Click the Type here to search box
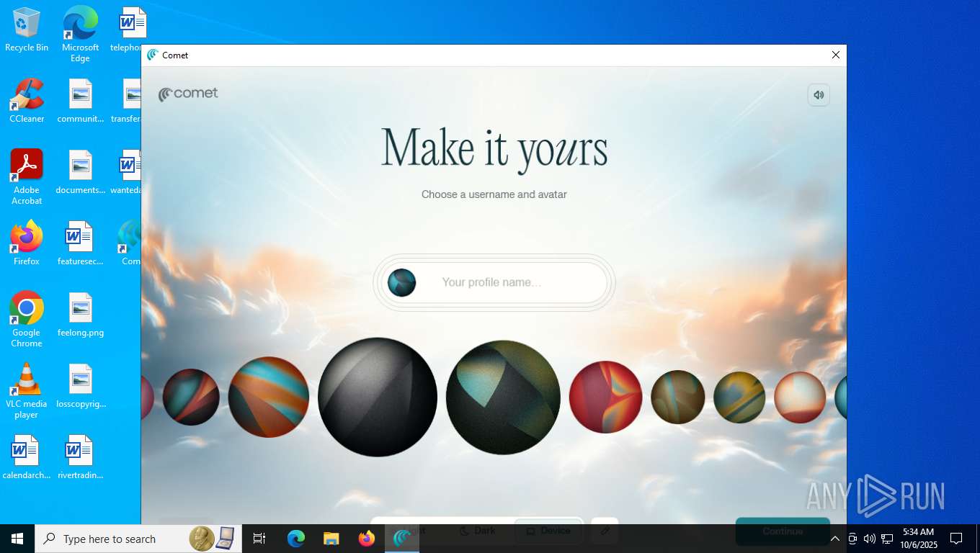Screen dimensions: 980x553 pyautogui.click(x=137, y=539)
